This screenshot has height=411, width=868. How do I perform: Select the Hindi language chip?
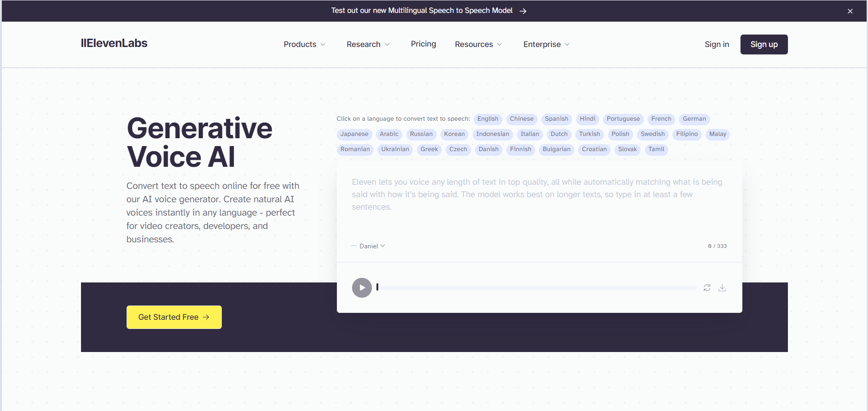pyautogui.click(x=587, y=119)
